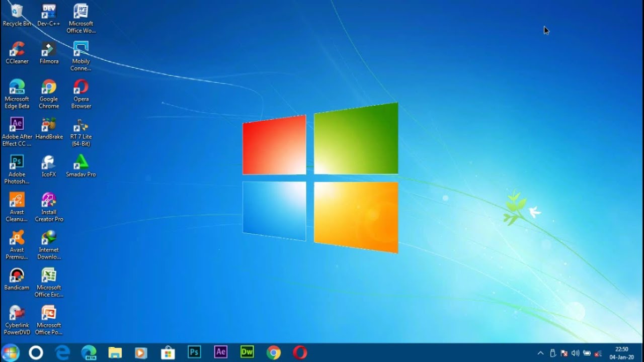Launch Dreamweaver from the taskbar

247,352
